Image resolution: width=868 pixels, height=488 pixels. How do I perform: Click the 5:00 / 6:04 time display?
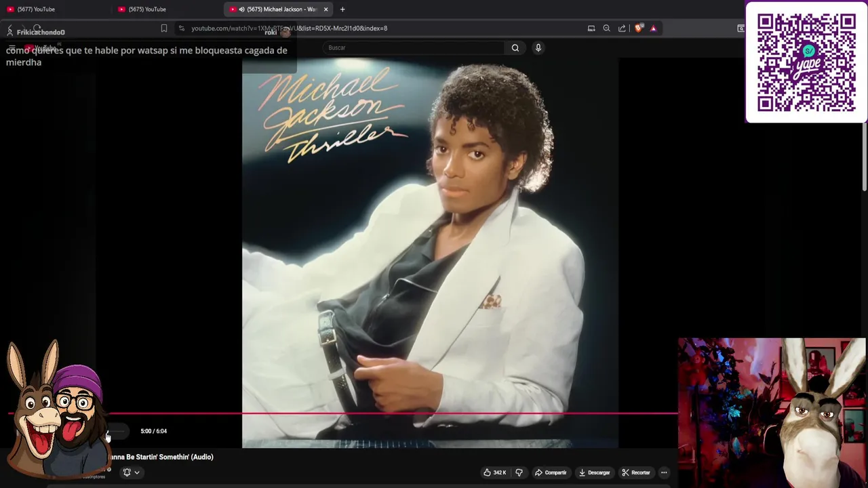(153, 431)
